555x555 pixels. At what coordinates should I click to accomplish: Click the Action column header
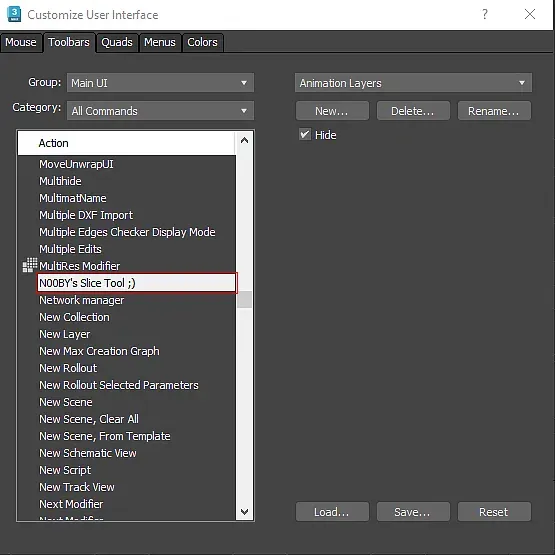pyautogui.click(x=127, y=143)
